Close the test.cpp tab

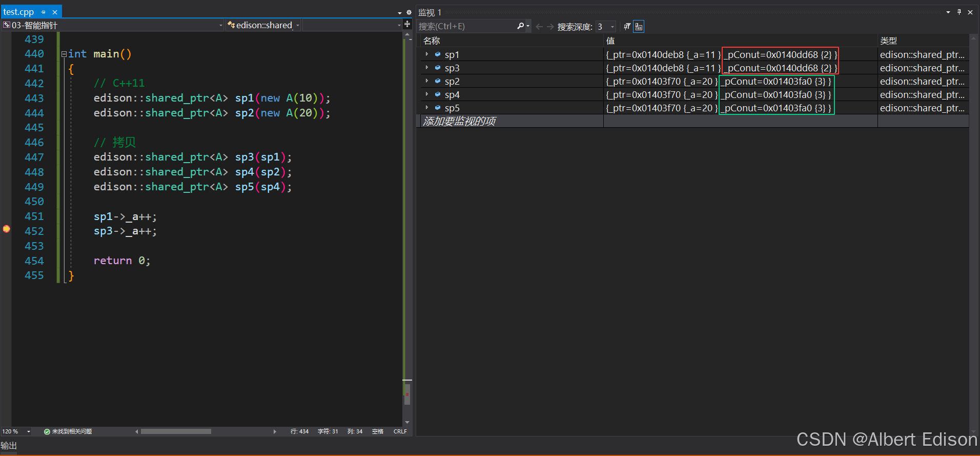pos(55,12)
